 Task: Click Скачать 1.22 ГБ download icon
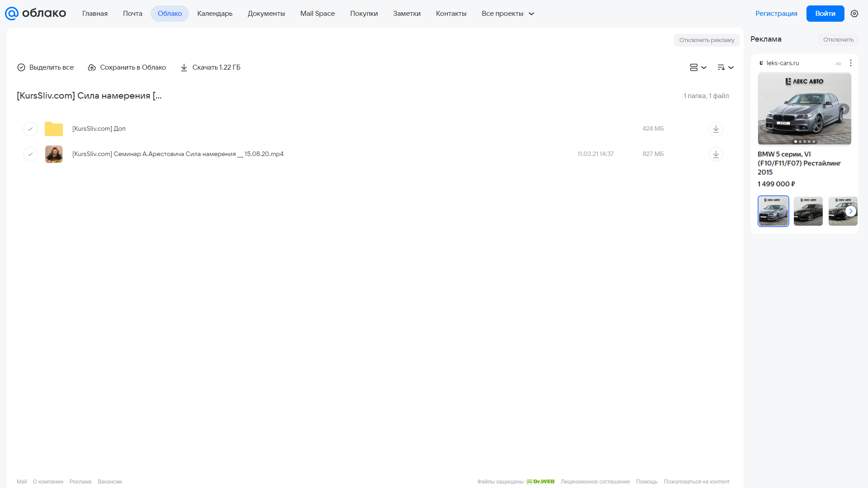(184, 67)
